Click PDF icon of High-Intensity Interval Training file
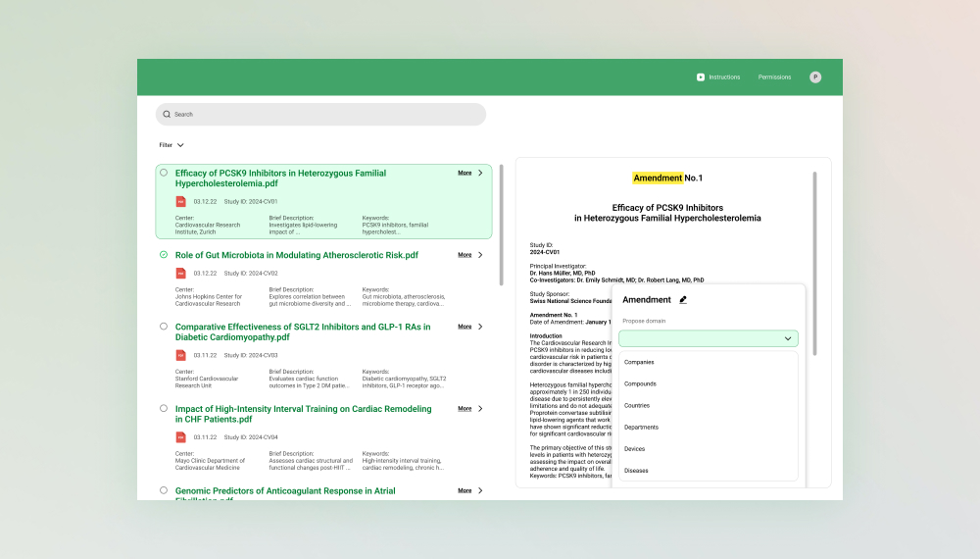Viewport: 980px width, 559px height. click(x=180, y=437)
